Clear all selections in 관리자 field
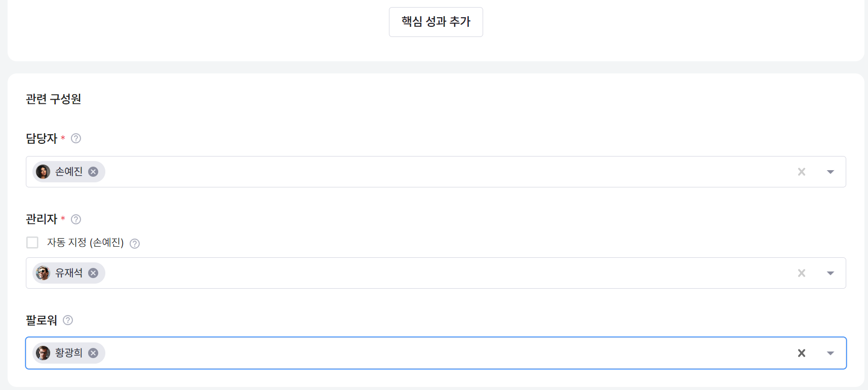The image size is (868, 390). pyautogui.click(x=801, y=273)
